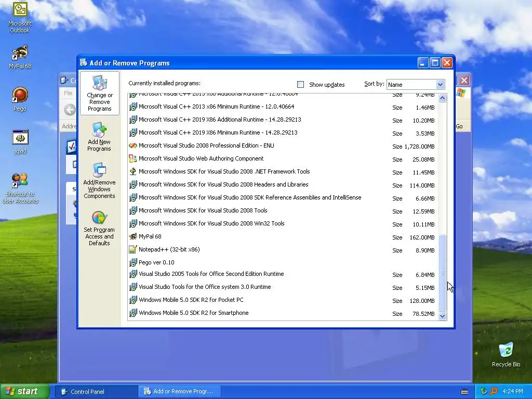532x399 pixels.
Task: Open Add/Remove Windows Components
Action: (x=99, y=180)
